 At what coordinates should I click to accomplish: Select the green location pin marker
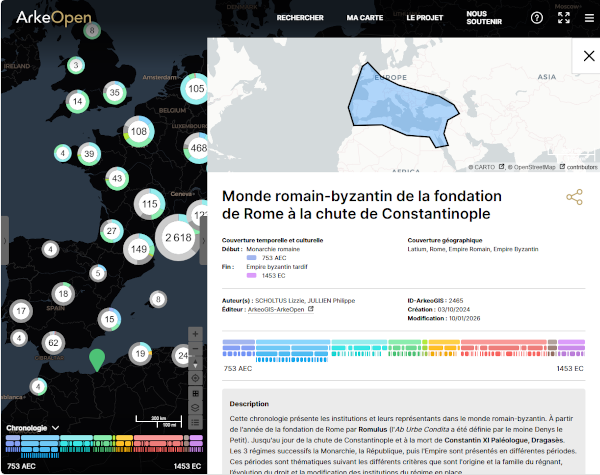tap(97, 359)
